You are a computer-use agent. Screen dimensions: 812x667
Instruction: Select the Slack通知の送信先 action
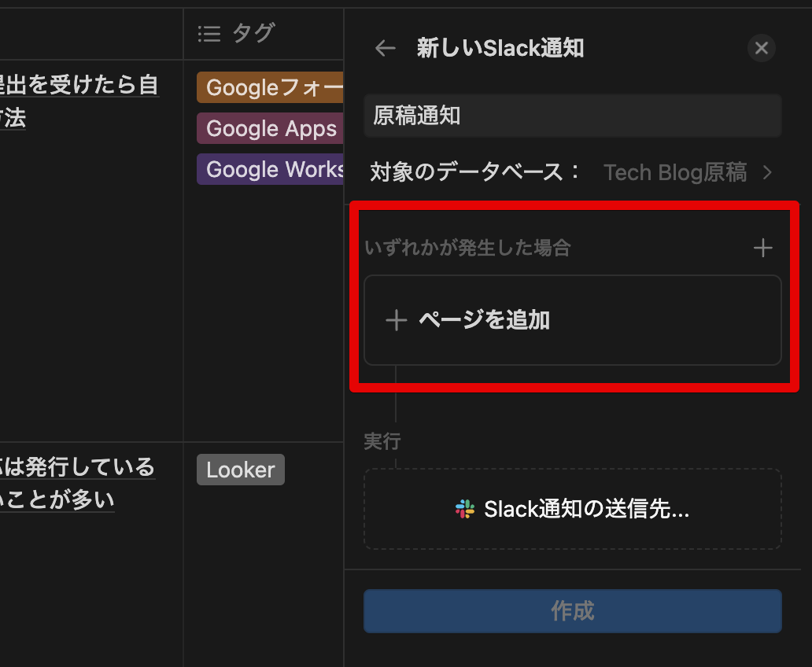[572, 509]
